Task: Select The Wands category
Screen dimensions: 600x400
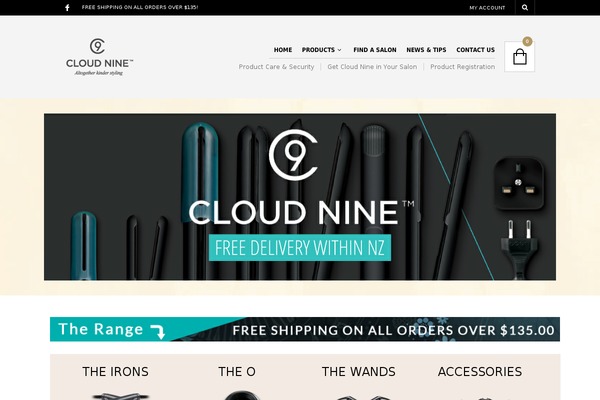Action: click(x=359, y=372)
